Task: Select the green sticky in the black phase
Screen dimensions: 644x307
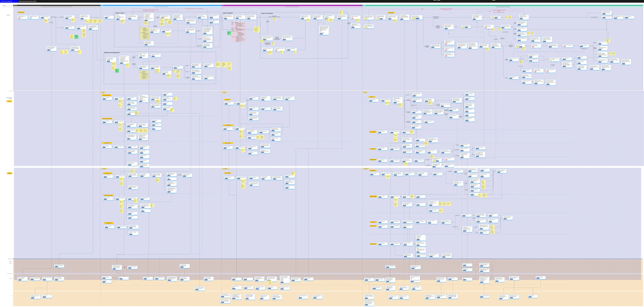Action: (76, 37)
